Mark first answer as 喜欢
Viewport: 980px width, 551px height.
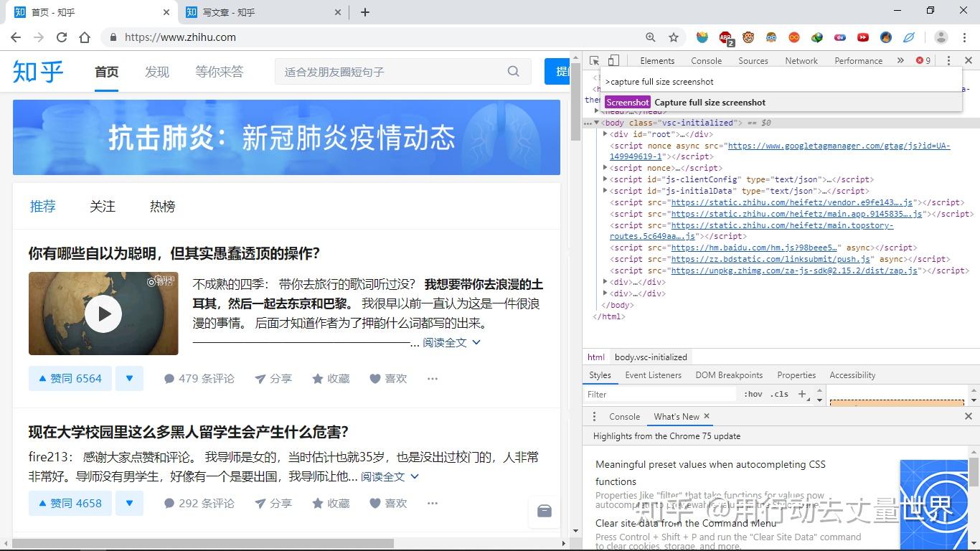(388, 378)
